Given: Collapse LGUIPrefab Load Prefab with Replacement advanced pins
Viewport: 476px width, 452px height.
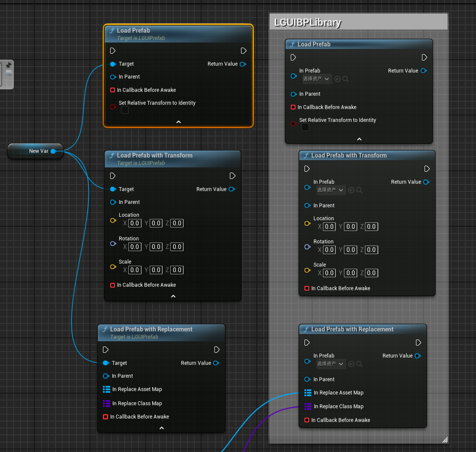Looking at the screenshot, I should [162, 428].
